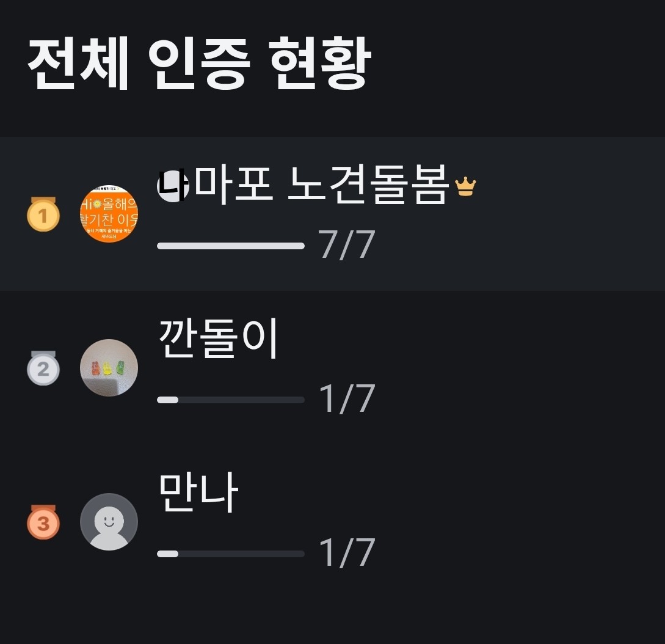Click the crown icon beside 마포 노견돌봄
This screenshot has height=644, width=665.
coord(465,186)
